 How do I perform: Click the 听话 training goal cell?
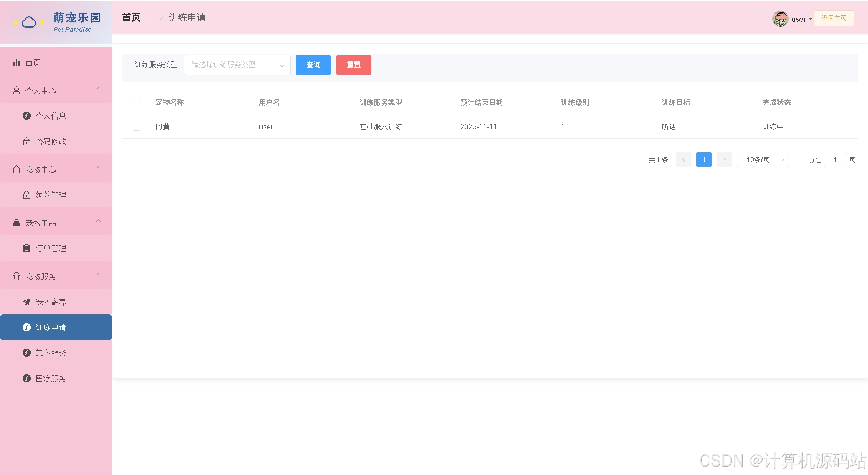pos(669,127)
